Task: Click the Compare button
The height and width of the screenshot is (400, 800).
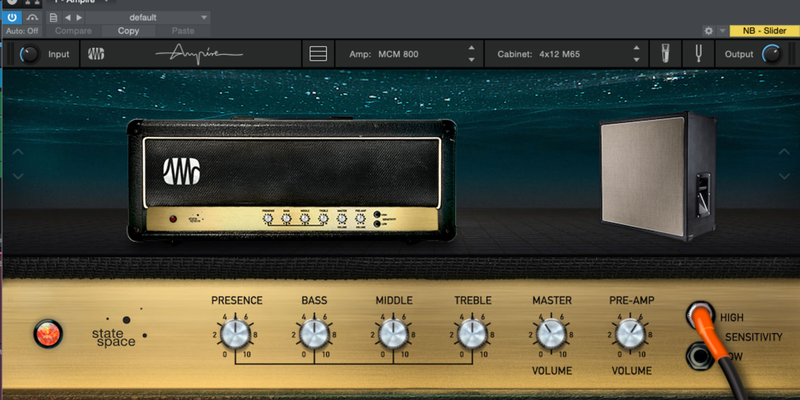Action: pyautogui.click(x=73, y=31)
